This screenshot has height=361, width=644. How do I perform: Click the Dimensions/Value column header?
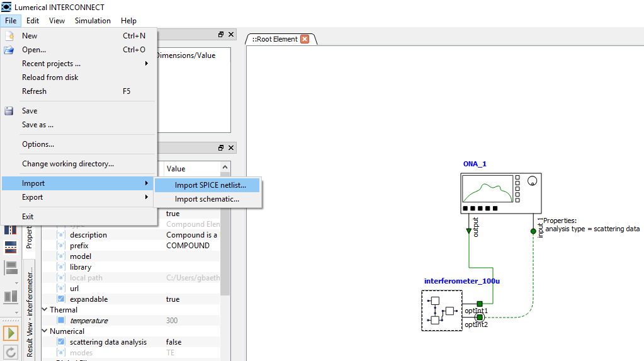(x=186, y=55)
